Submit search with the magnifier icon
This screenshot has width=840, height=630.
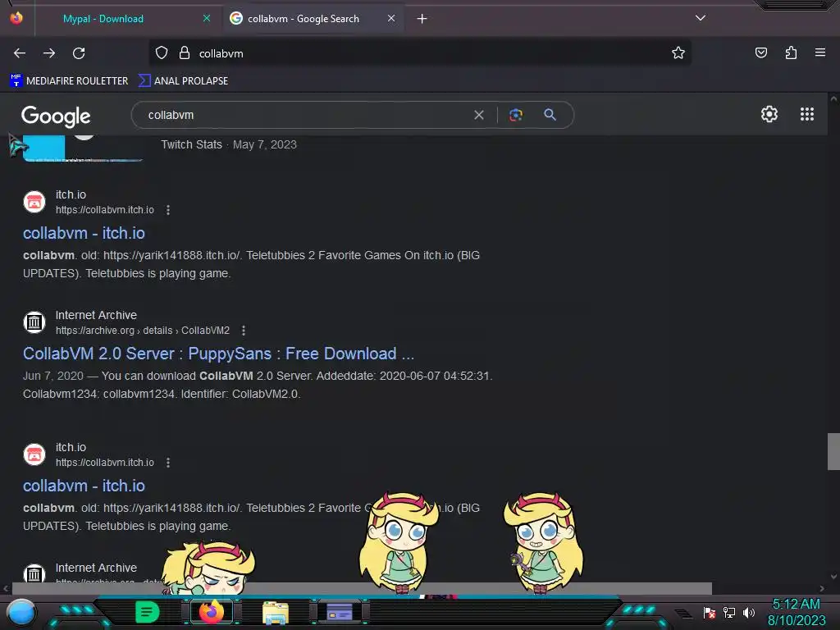pos(550,115)
